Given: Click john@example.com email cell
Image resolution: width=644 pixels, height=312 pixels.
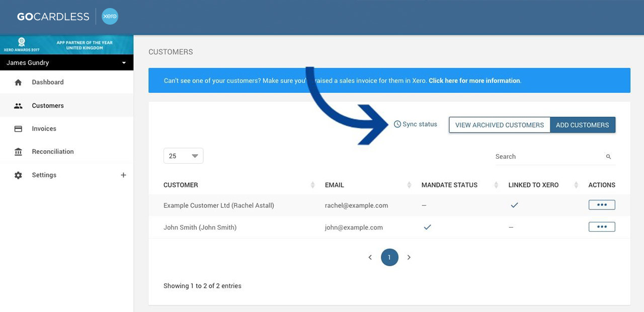Looking at the screenshot, I should (x=354, y=228).
